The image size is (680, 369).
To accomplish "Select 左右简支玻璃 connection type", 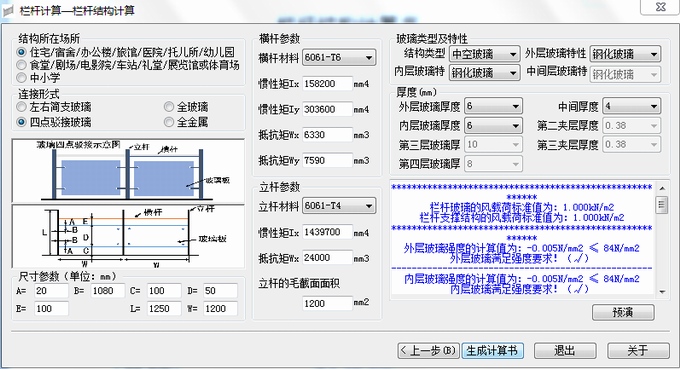I will (x=21, y=107).
